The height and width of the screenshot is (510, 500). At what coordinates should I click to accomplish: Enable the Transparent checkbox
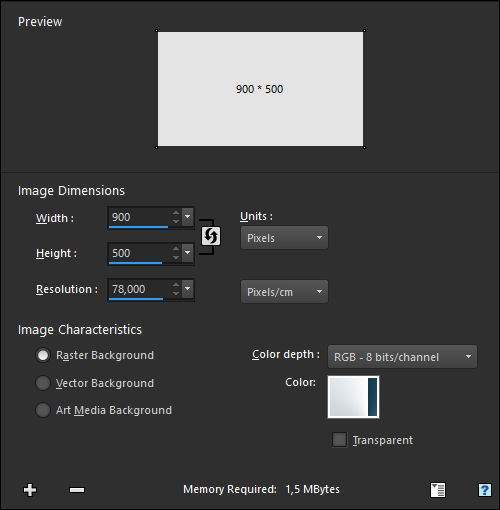(x=339, y=440)
